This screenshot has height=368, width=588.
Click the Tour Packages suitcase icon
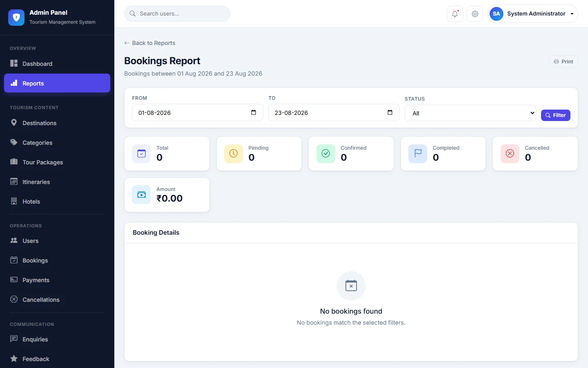14,162
